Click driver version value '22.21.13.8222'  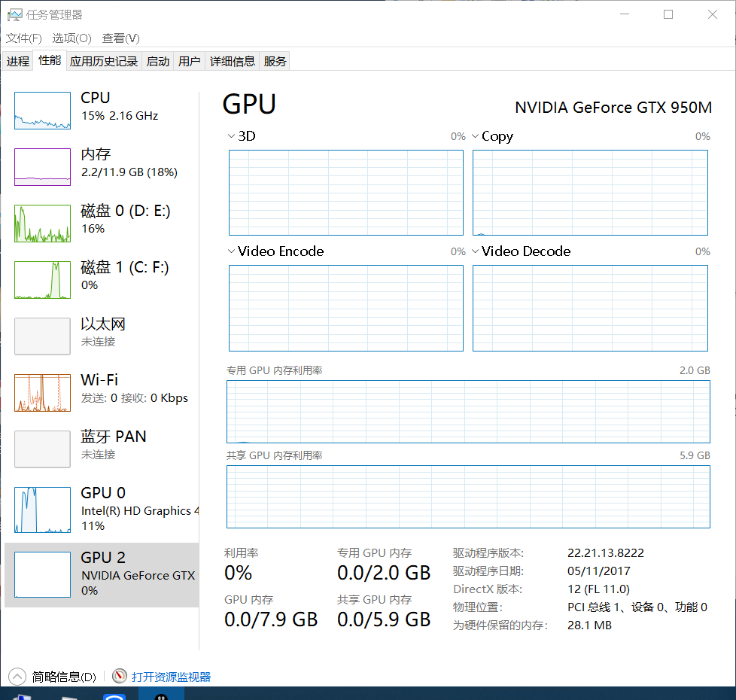tap(606, 553)
